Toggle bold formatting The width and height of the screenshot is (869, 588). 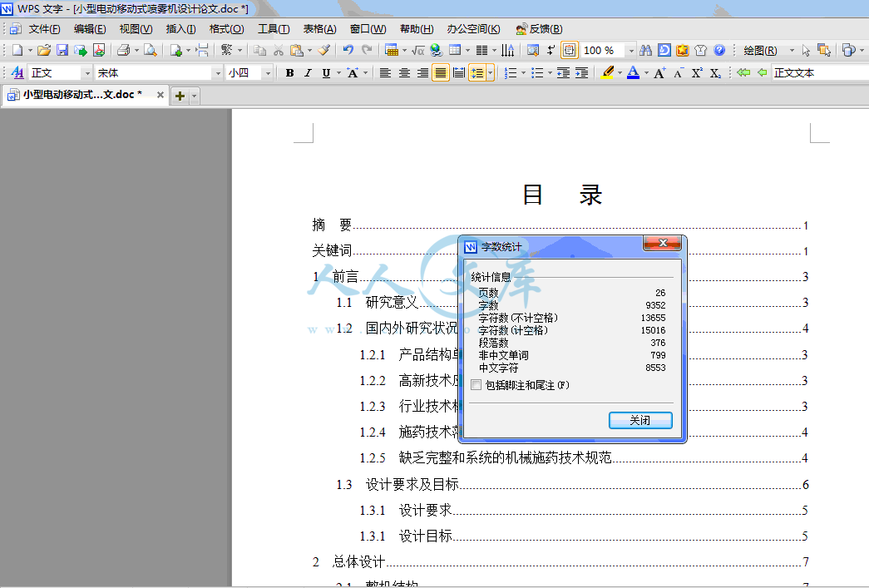pos(289,72)
